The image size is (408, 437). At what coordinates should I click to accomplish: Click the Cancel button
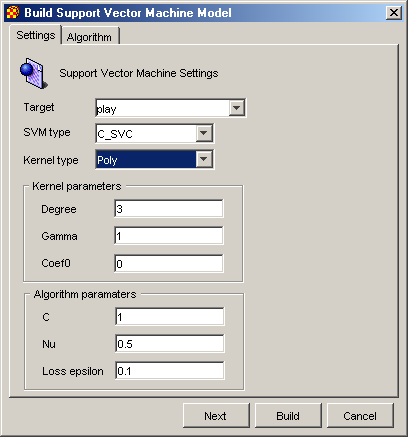(360, 416)
